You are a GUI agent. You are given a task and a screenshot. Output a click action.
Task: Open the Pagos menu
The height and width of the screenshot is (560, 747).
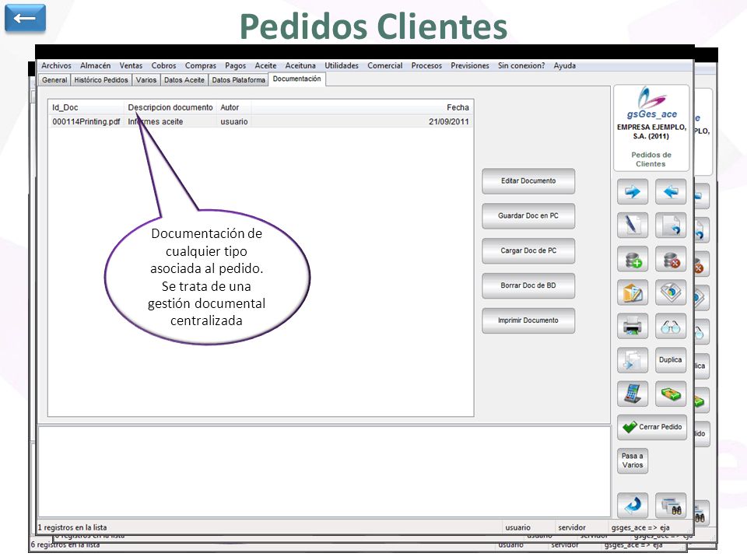235,65
